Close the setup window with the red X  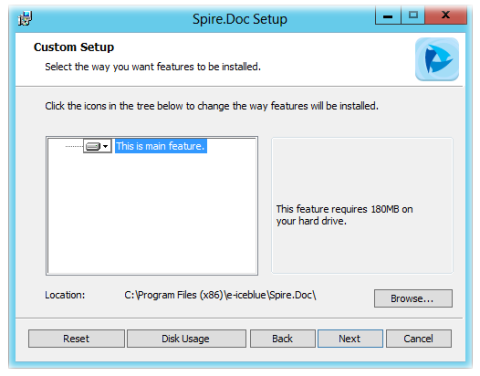tap(446, 16)
